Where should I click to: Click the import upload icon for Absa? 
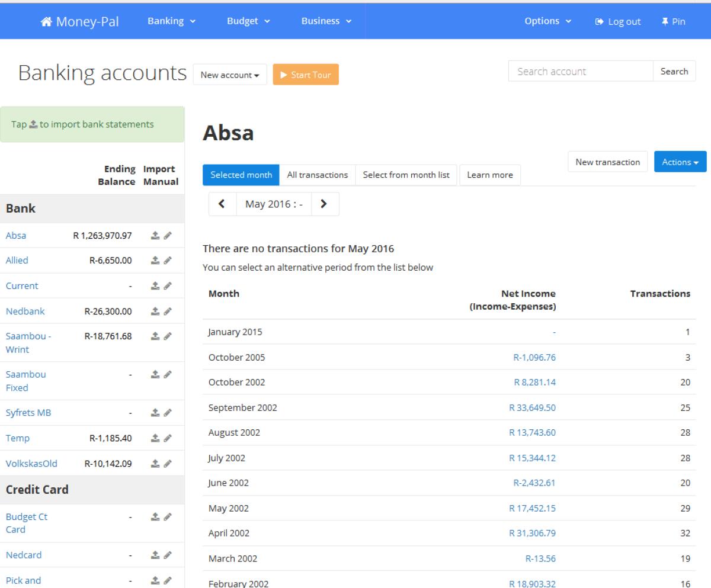(x=155, y=236)
